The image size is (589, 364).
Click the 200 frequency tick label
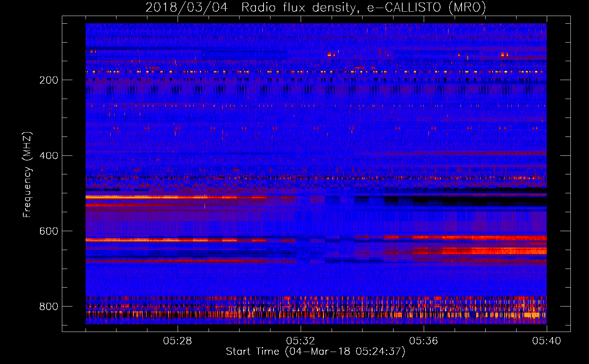(x=49, y=80)
